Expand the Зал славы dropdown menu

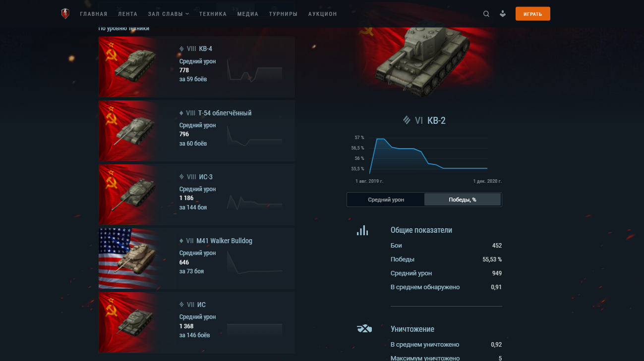click(x=169, y=14)
